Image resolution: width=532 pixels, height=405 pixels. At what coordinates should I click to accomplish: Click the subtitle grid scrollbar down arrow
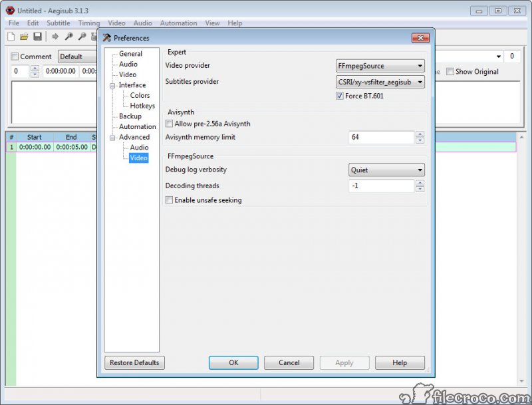coord(521,381)
